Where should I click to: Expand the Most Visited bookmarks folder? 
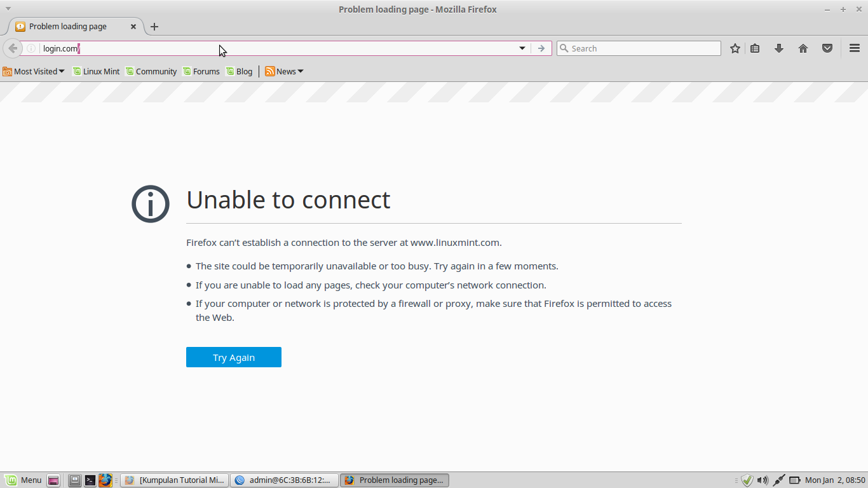point(33,71)
